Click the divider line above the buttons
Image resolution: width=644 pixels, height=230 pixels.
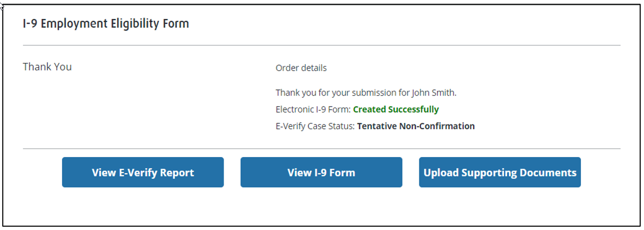(321, 149)
